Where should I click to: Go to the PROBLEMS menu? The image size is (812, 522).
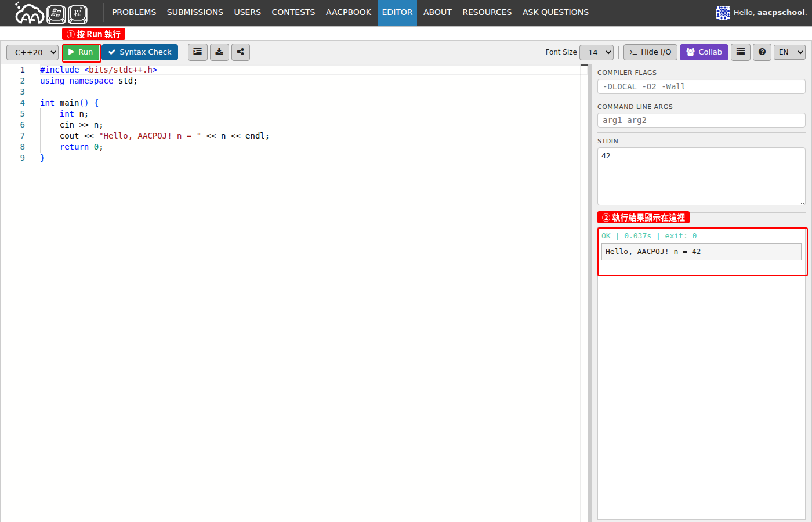[x=134, y=13]
